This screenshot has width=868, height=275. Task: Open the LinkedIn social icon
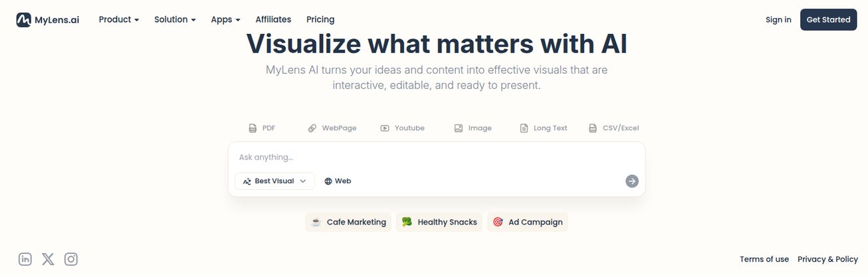tap(25, 259)
